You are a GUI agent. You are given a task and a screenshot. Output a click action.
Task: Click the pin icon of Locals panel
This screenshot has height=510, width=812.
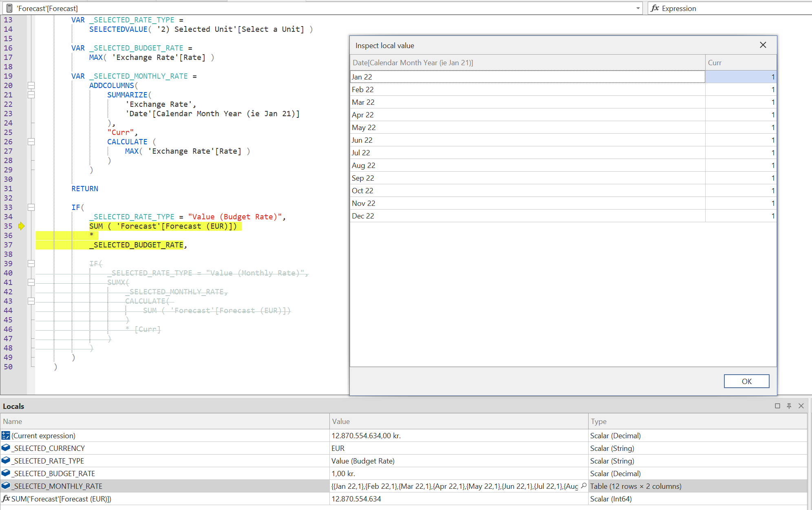789,406
